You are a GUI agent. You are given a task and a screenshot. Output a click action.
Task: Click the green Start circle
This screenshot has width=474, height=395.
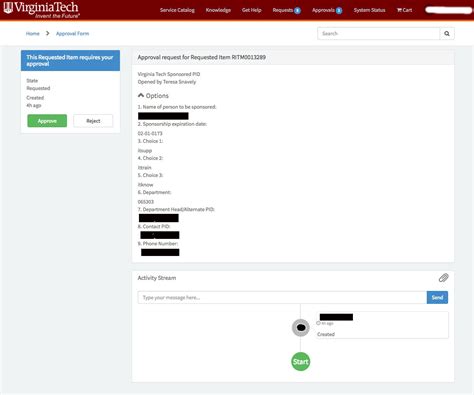coord(301,362)
